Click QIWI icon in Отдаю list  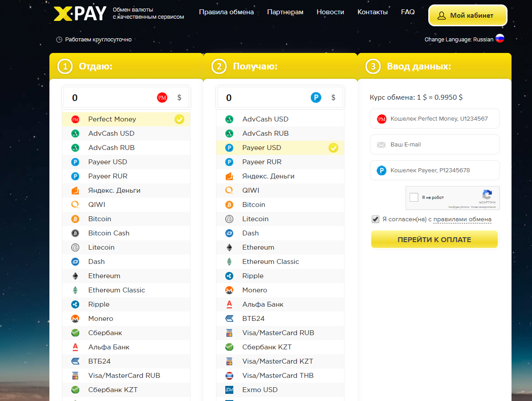click(x=75, y=205)
